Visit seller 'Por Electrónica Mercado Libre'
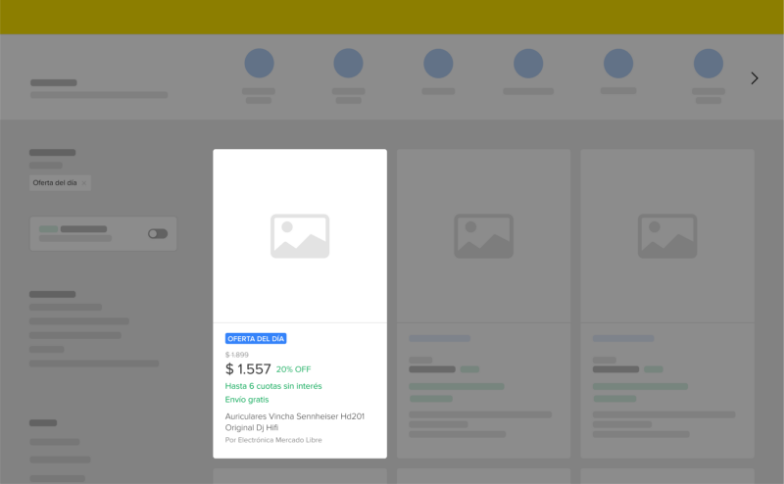Image resolution: width=784 pixels, height=484 pixels. 274,440
